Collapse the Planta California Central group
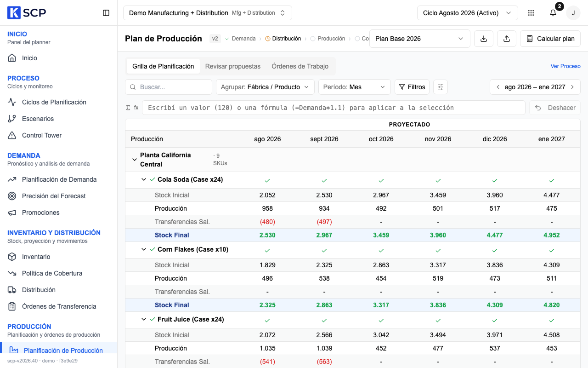Screen dimensions: 588x368 [135, 160]
